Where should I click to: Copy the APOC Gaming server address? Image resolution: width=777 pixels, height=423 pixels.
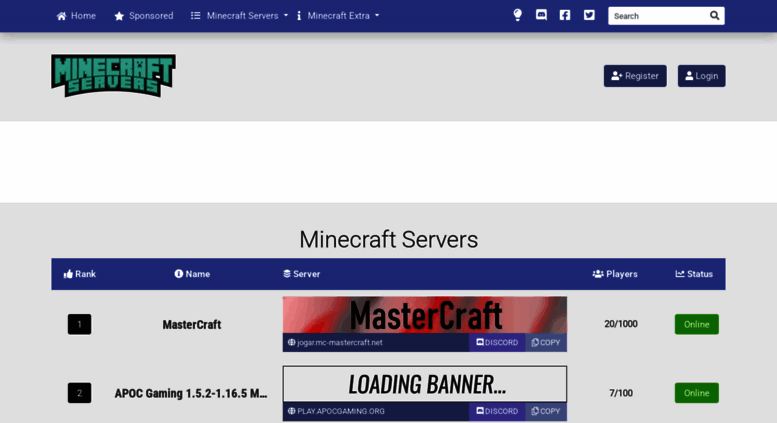546,411
